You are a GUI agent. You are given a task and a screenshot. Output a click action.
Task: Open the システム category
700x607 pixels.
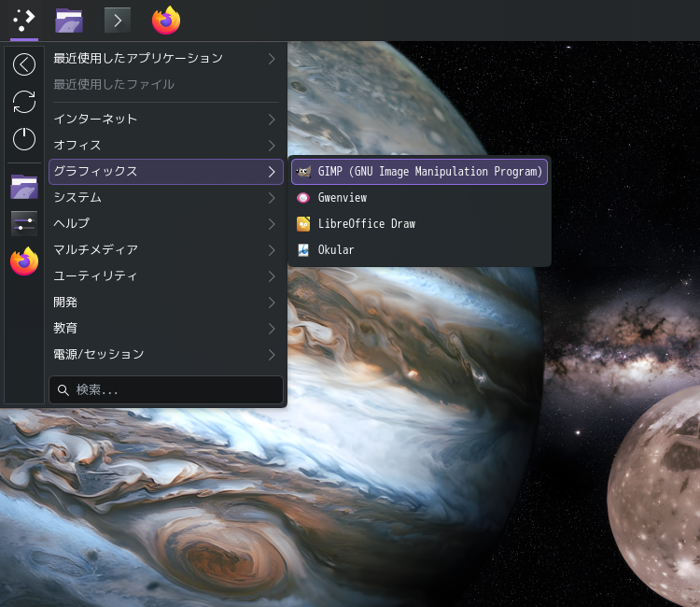coord(166,198)
